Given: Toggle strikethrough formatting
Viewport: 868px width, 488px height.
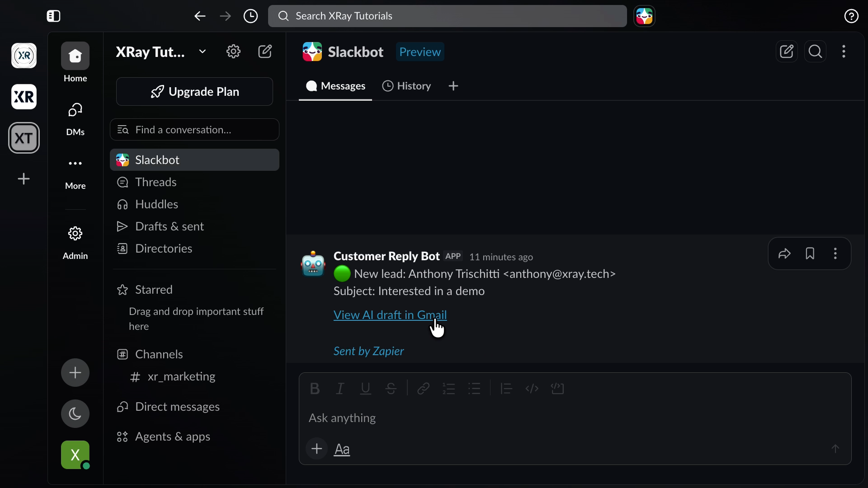Looking at the screenshot, I should tap(391, 389).
